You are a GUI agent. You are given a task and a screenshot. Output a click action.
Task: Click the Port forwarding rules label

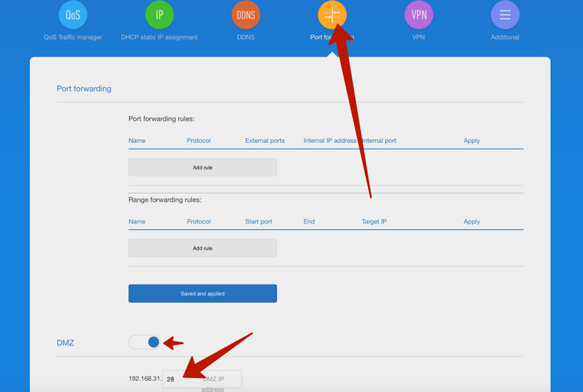[x=161, y=119]
